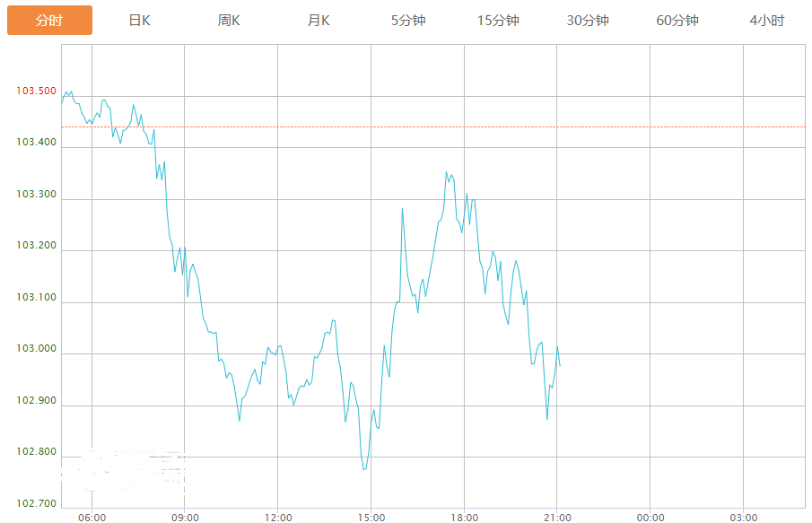Click the 12:00 time axis label
The width and height of the screenshot is (812, 523).
[x=278, y=517]
